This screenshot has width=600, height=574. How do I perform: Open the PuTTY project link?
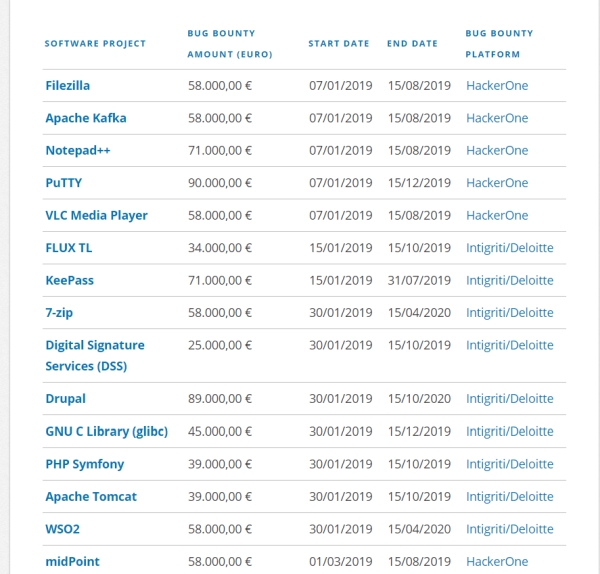[x=64, y=183]
